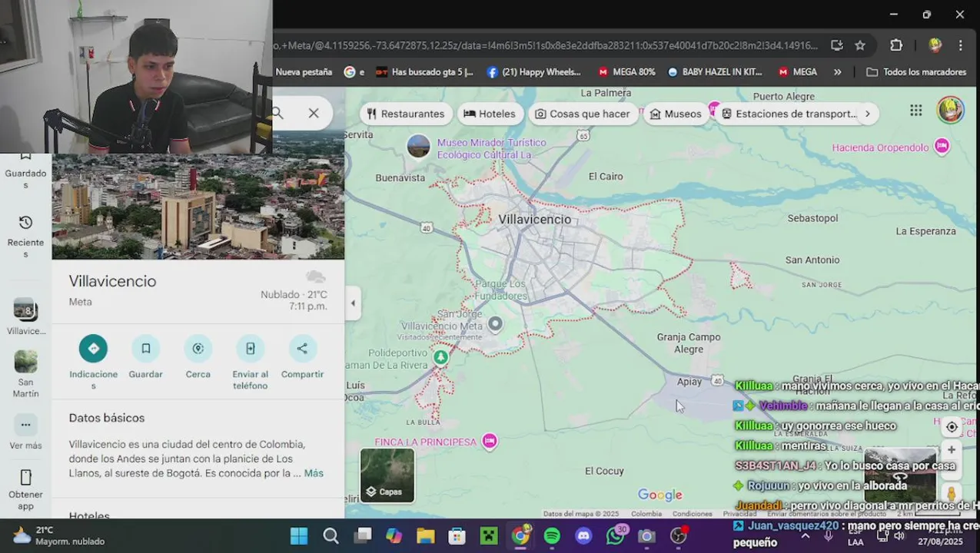Click the FINCA LA PRINCIPESA lodging pin
The width and height of the screenshot is (980, 553).
tap(490, 441)
